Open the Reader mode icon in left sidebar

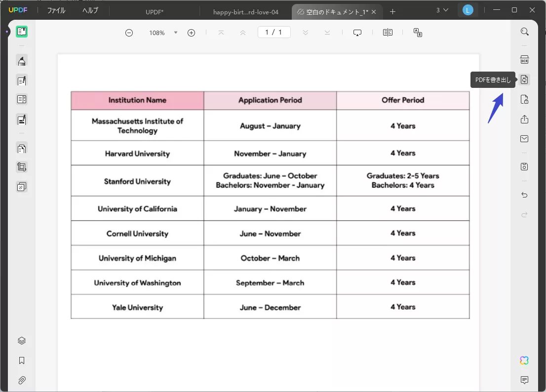pos(22,32)
